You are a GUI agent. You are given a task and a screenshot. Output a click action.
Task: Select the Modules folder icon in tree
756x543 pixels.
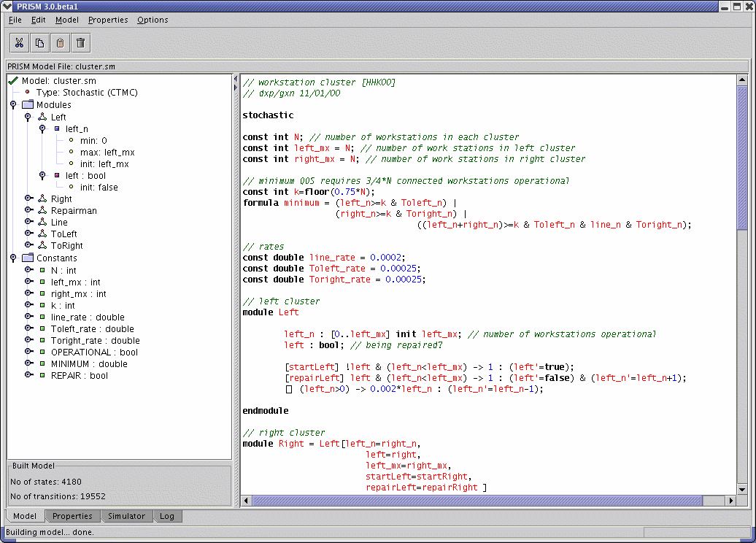pos(28,105)
